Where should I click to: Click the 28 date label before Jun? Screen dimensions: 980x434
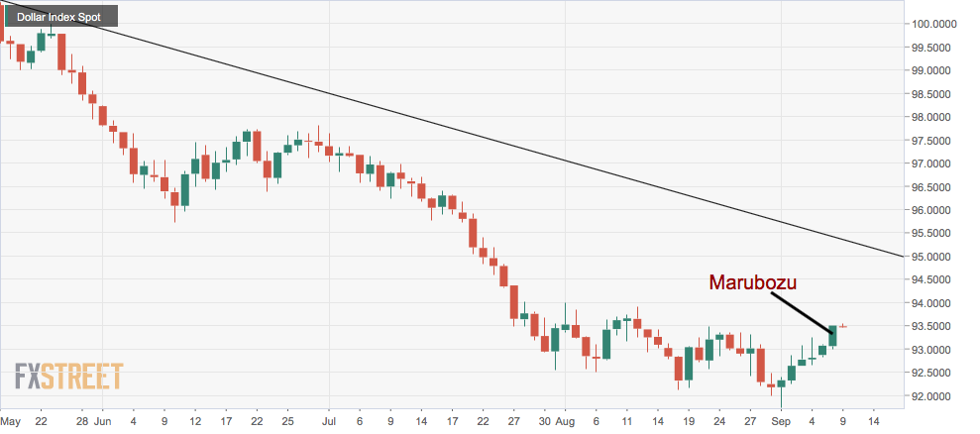(x=82, y=420)
